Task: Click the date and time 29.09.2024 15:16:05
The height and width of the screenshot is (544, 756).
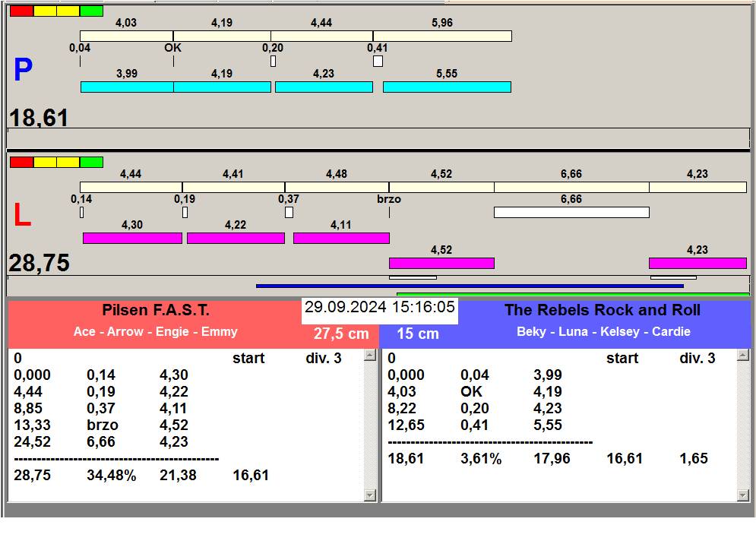Action: pyautogui.click(x=380, y=307)
